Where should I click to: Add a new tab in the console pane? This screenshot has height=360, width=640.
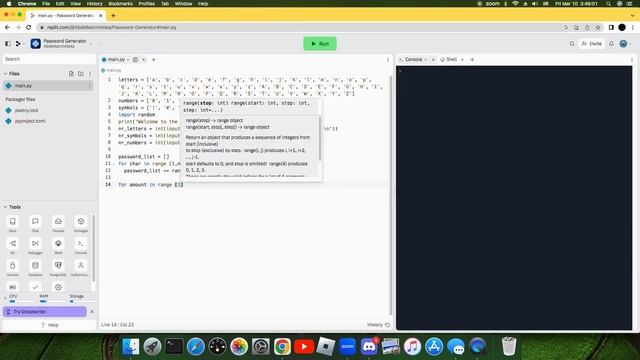pos(472,60)
